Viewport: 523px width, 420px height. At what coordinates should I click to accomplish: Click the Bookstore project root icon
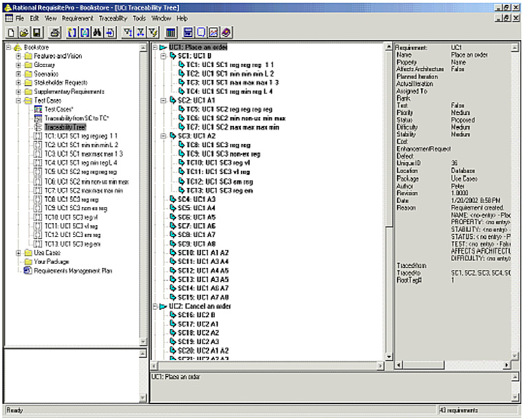pos(18,48)
